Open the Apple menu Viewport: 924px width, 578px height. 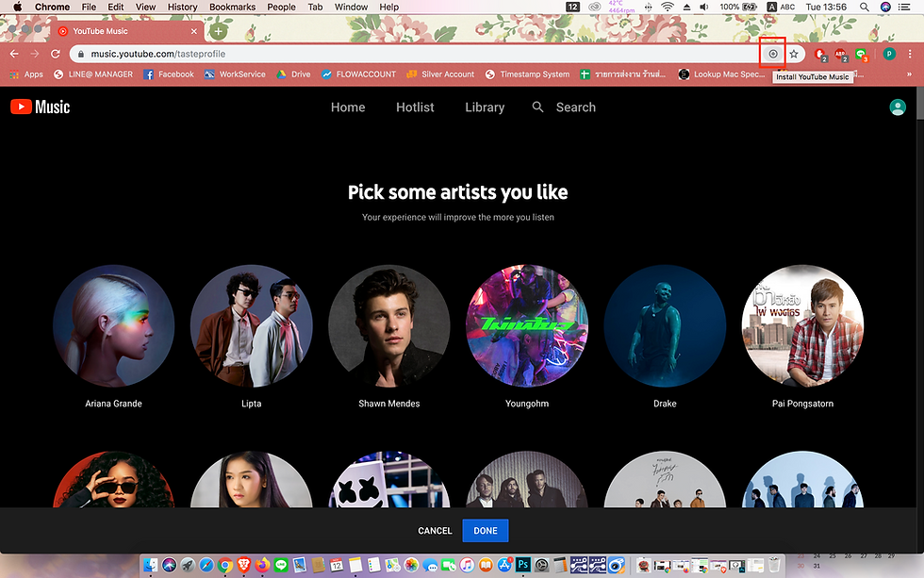[x=17, y=7]
